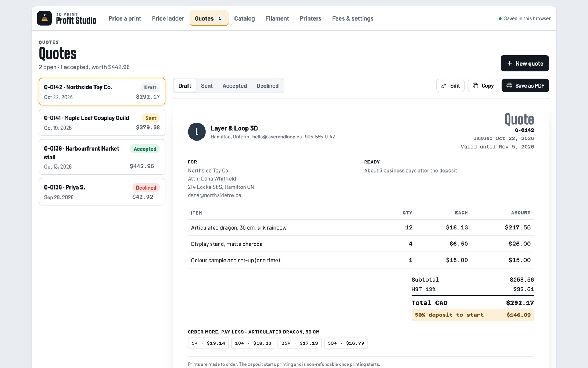
Task: Go to the Filament tab
Action: [277, 18]
